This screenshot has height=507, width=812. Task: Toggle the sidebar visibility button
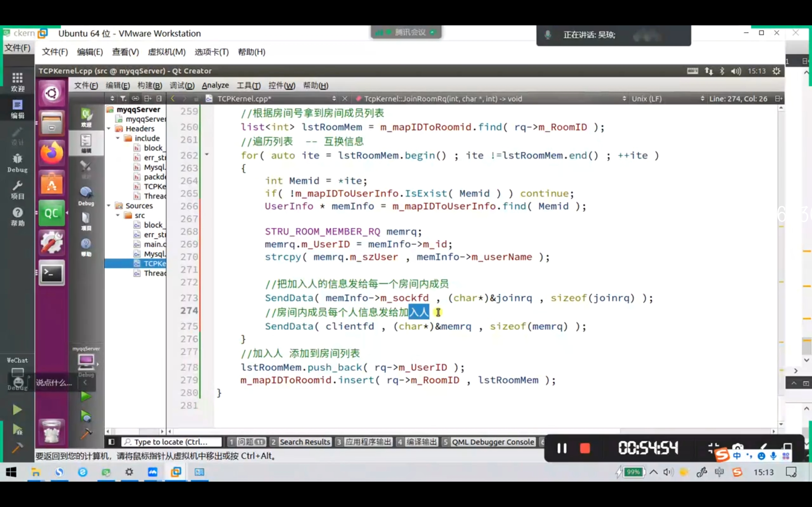point(111,442)
